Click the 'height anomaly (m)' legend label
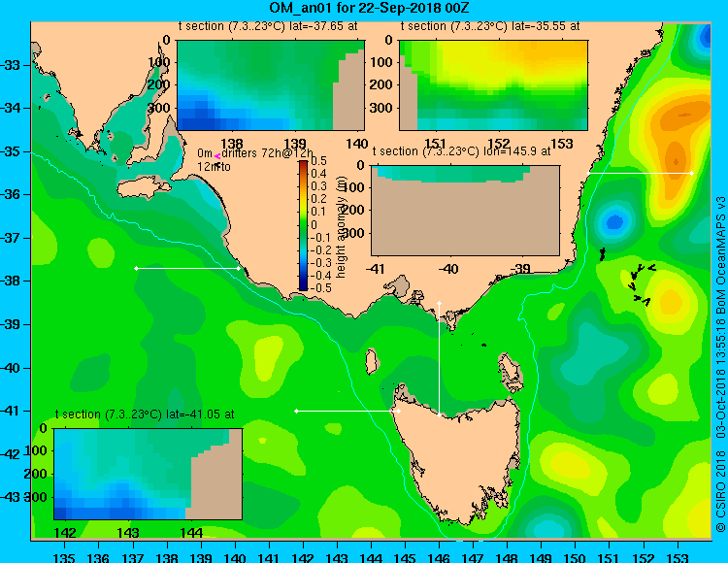The image size is (728, 563). (342, 226)
